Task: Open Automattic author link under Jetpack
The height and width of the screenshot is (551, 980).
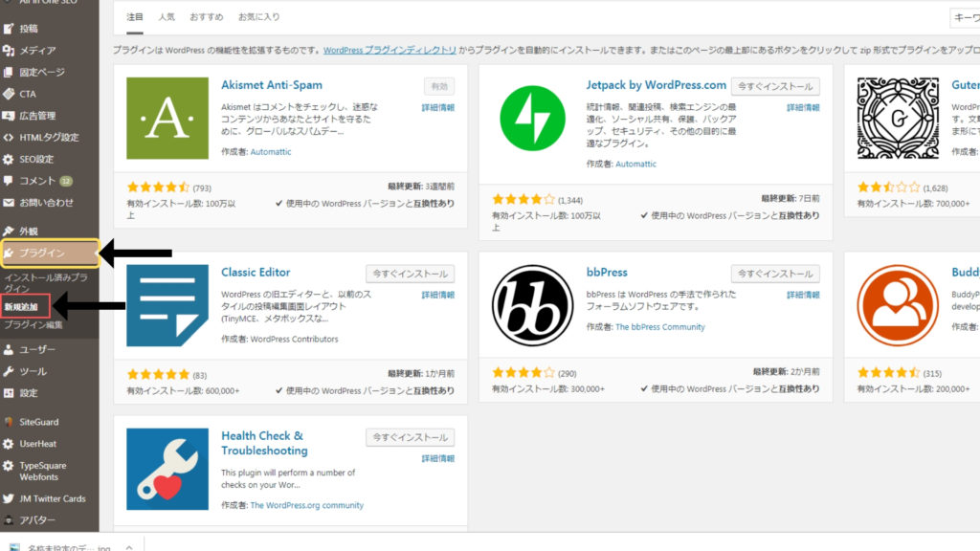Action: (x=635, y=165)
